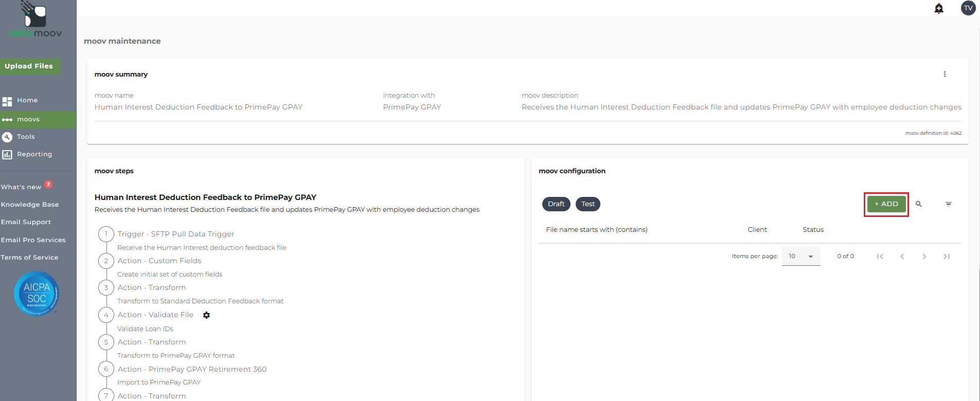Click the What's new notification badge
980x401 pixels.
[x=48, y=184]
